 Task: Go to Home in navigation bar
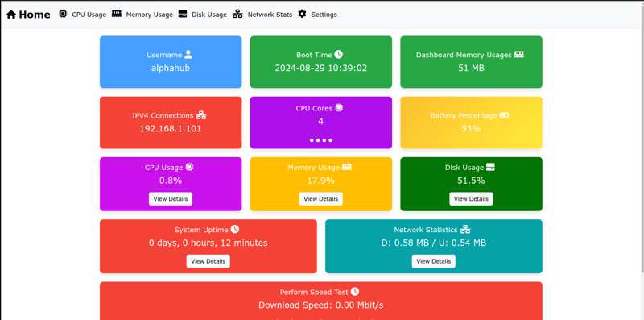coord(28,15)
